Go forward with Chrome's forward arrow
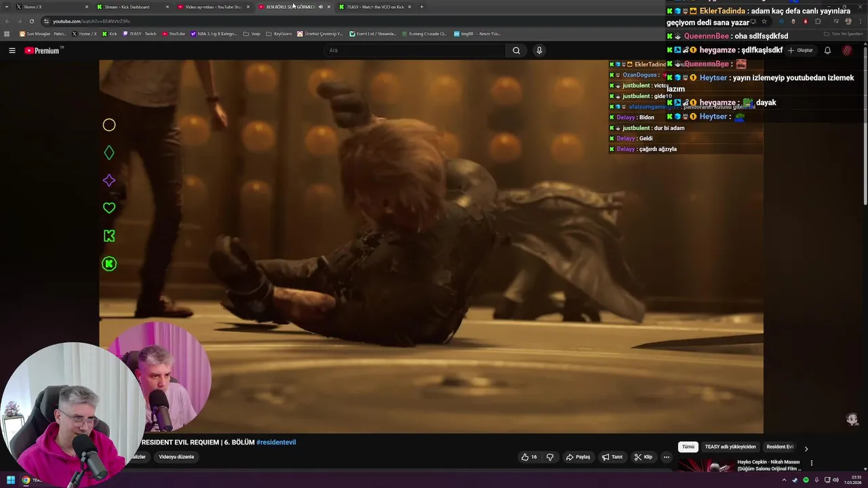This screenshot has height=488, width=868. [19, 21]
